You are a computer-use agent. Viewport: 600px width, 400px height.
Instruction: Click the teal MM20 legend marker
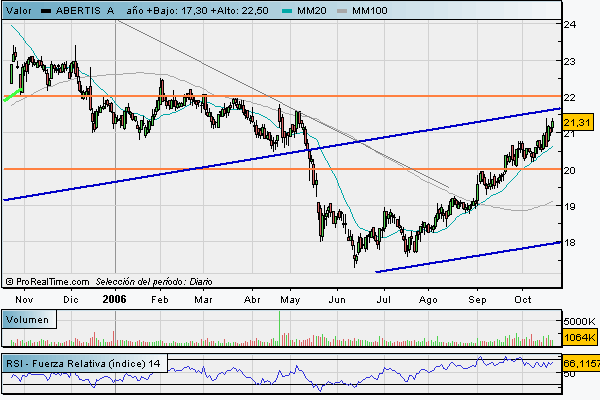287,11
